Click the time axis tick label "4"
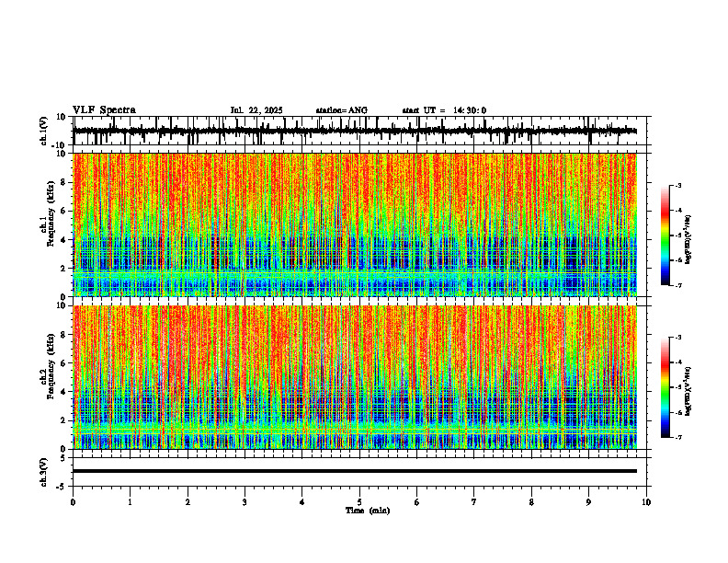728x563 pixels. [302, 502]
